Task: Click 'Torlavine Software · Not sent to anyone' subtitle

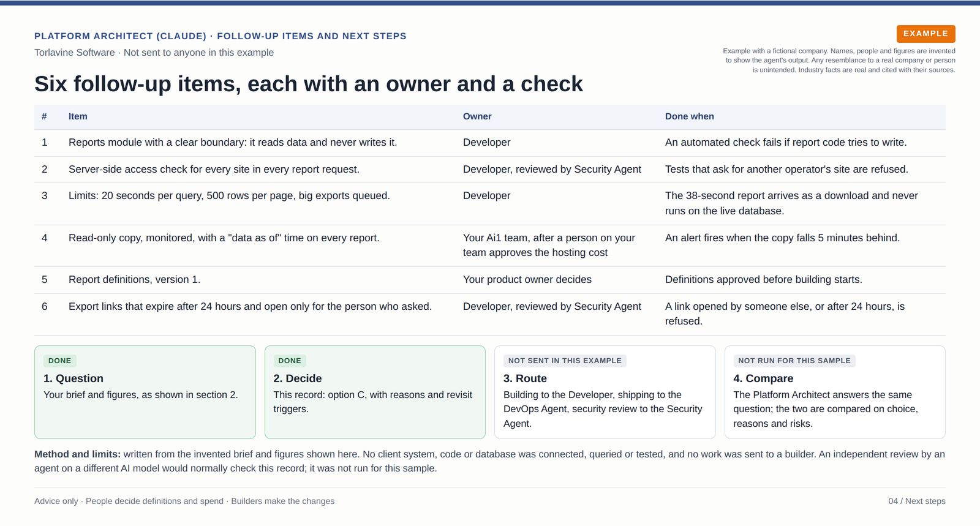Action: coord(154,53)
